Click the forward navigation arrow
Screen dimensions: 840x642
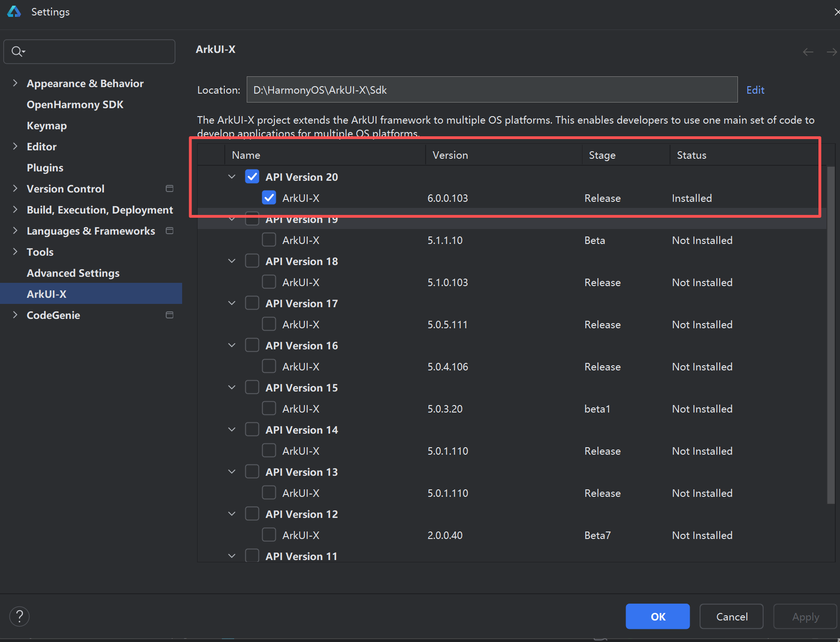tap(832, 52)
